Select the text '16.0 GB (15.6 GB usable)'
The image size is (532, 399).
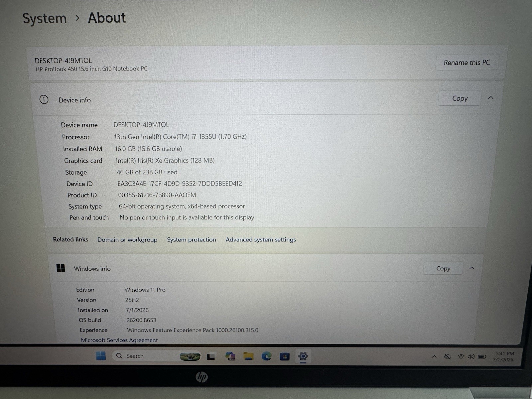click(x=148, y=149)
